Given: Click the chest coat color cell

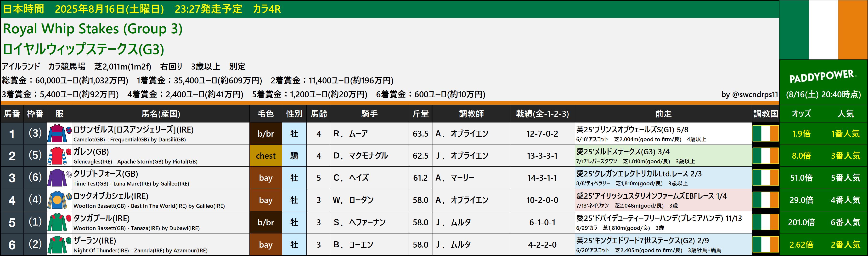Looking at the screenshot, I should [x=265, y=156].
